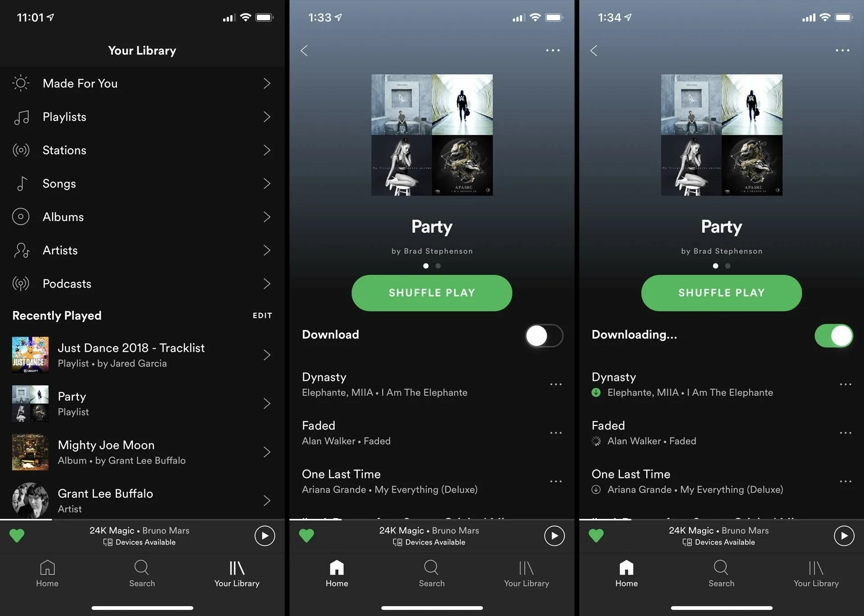Tap the Shuffle Play button on Party playlist
Viewport: 864px width, 616px height.
tap(432, 292)
